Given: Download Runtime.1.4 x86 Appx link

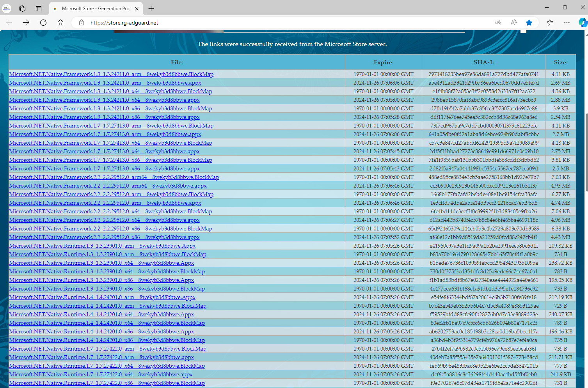Looking at the screenshot, I should [x=101, y=331].
